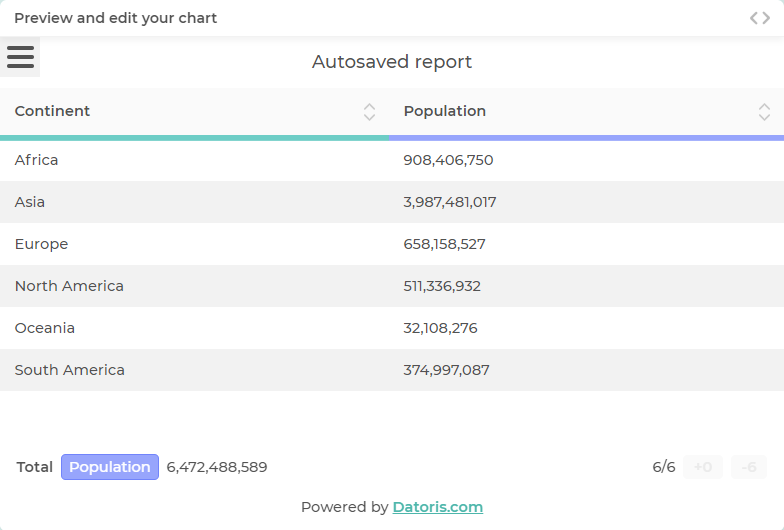Click the total value 6,472,488,589
Screen dimensions: 784x530
(217, 467)
